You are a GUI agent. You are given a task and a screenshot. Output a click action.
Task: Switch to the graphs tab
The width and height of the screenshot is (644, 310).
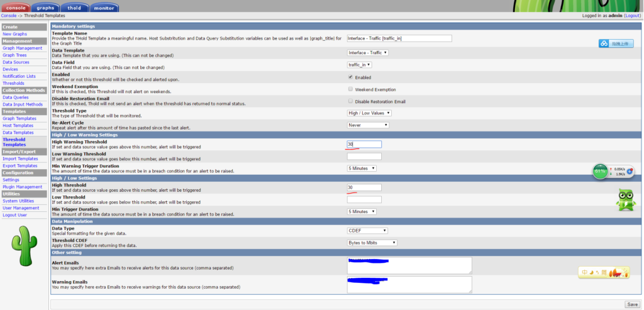point(45,8)
